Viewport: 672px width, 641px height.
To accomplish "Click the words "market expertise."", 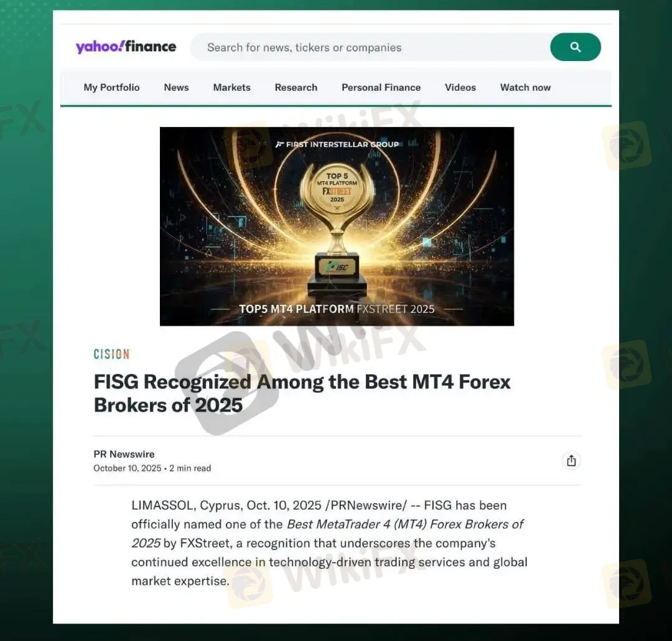I will (180, 581).
